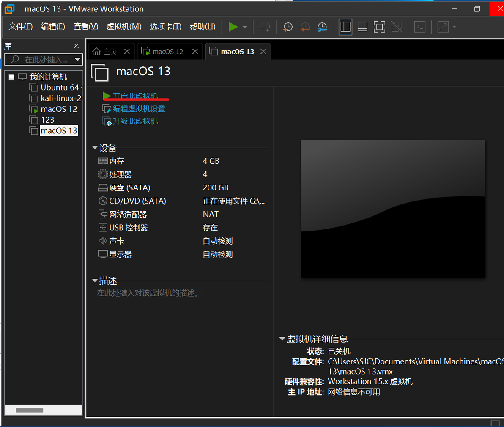Click the take snapshot clock icon

coord(288,27)
